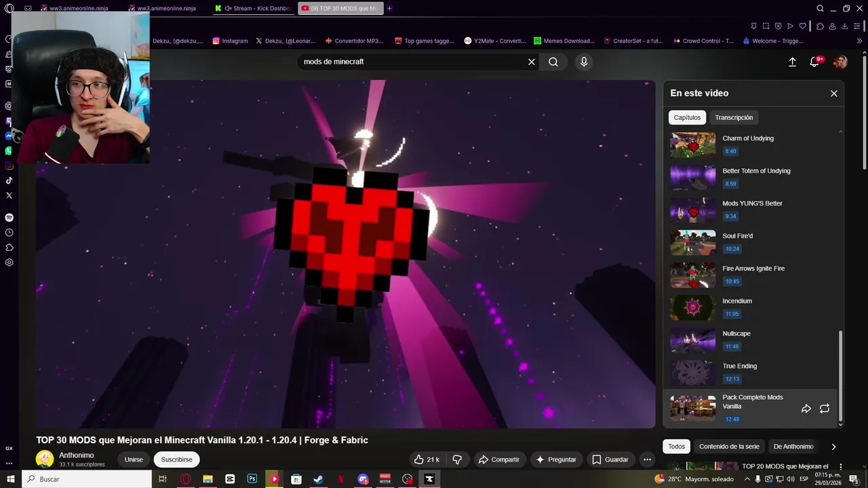Jump to the Charm of Undying chapter
The image size is (868, 488).
pos(750,144)
